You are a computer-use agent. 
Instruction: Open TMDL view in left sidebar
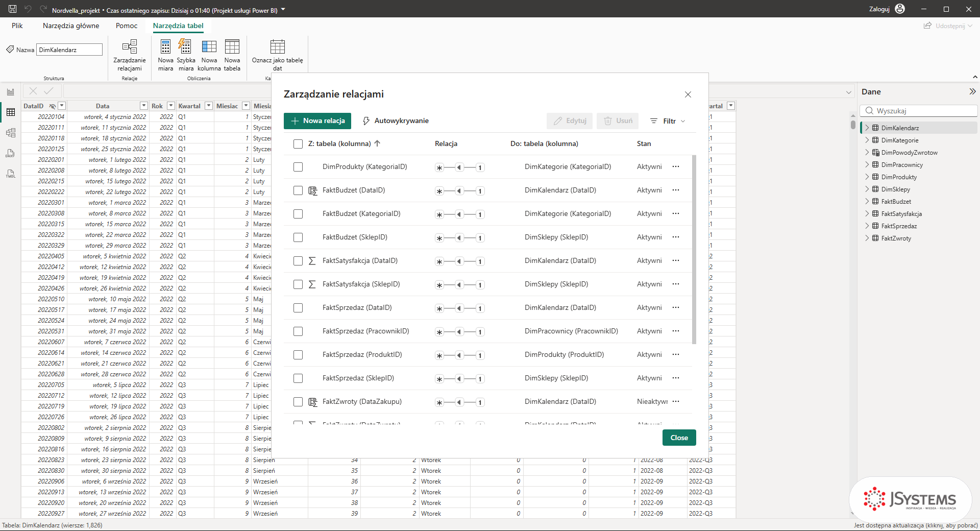11,174
